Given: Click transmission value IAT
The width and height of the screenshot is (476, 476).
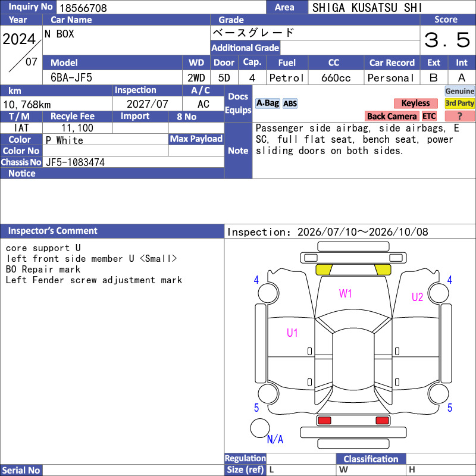Looking at the screenshot, I should point(21,128).
